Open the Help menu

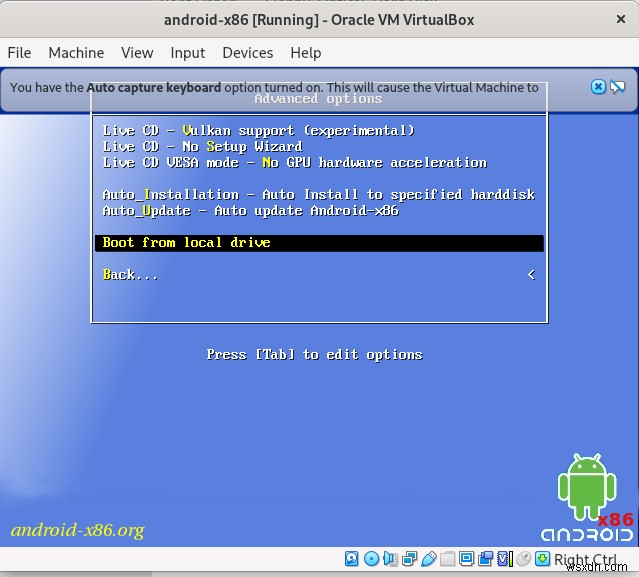pyautogui.click(x=306, y=53)
